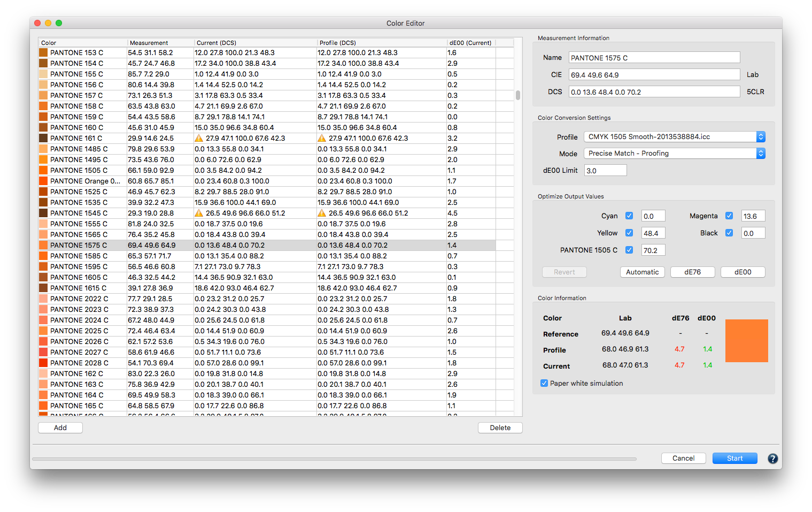Select the PANTONE 1485 C row
Screen dimensions: 812x512
tap(267, 149)
